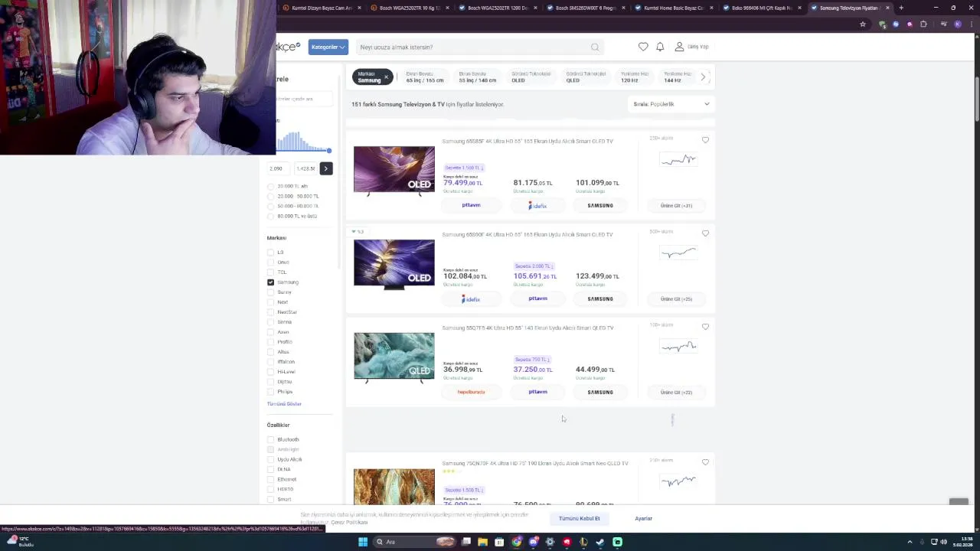Accept all cookies with Tümünü Kabul Et
The height and width of the screenshot is (551, 980).
(579, 518)
